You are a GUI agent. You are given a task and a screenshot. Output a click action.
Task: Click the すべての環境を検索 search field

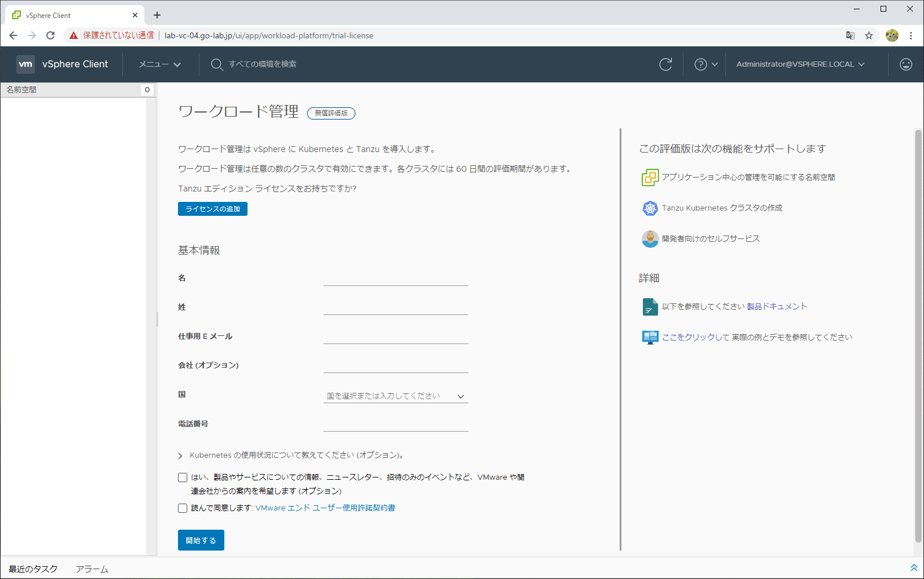click(x=262, y=64)
